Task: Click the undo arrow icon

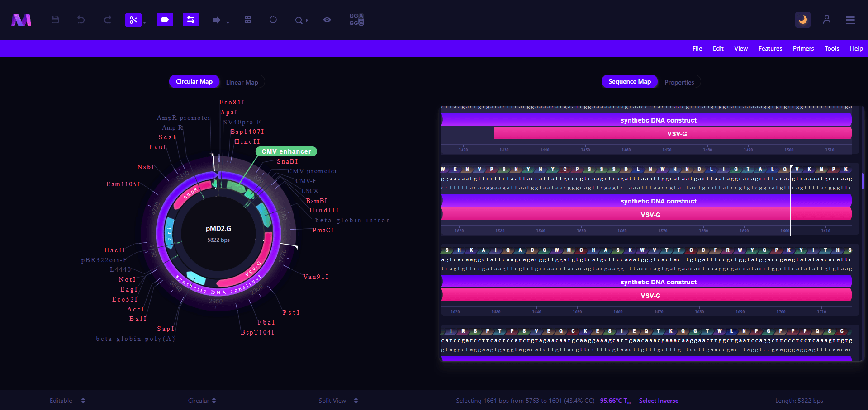Action: pos(81,20)
